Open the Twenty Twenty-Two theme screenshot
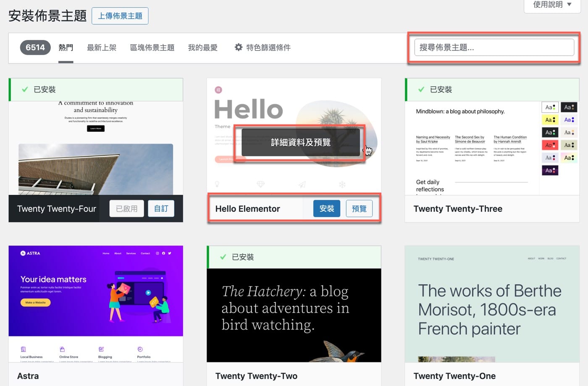The image size is (588, 386). (294, 315)
